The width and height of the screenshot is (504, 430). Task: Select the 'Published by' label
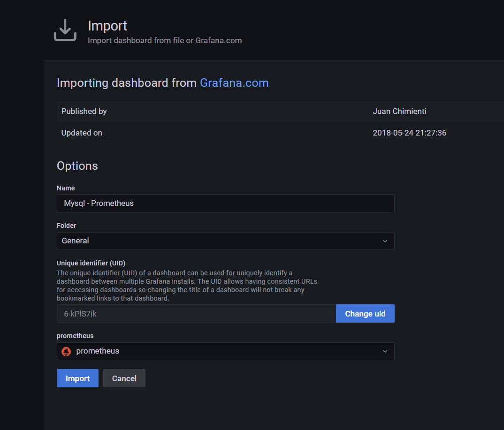(84, 111)
